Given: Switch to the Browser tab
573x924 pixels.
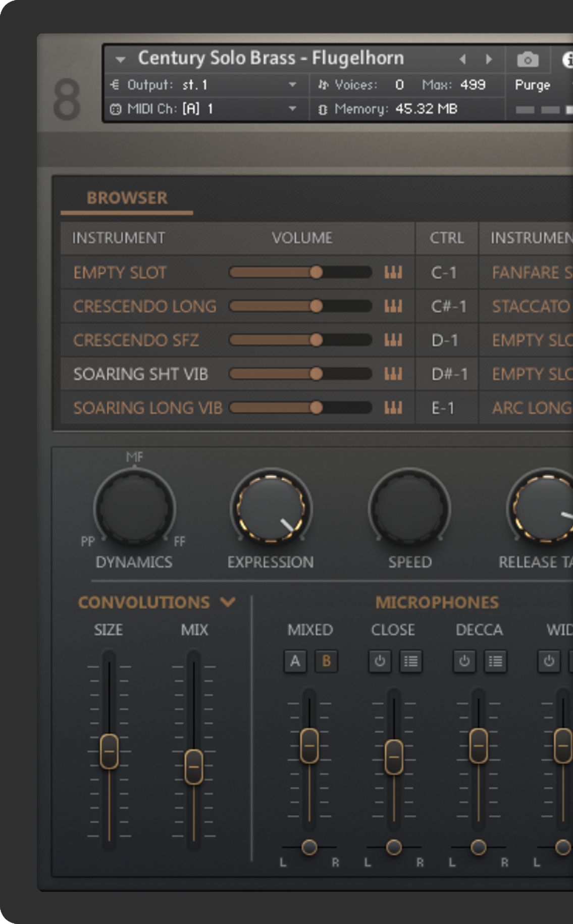Looking at the screenshot, I should (x=127, y=198).
